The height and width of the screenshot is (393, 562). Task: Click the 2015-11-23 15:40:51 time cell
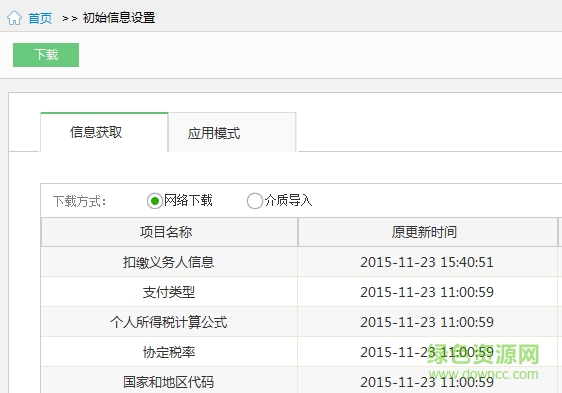(x=427, y=262)
